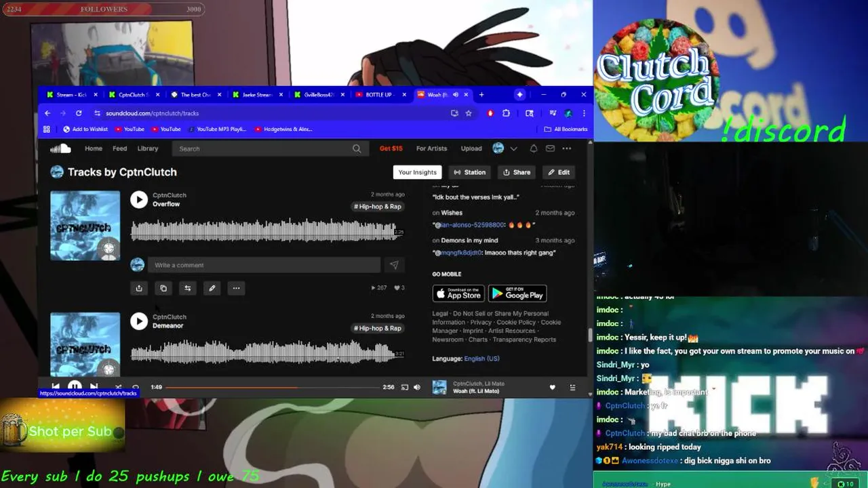Repost the Overflow track

pyautogui.click(x=188, y=288)
